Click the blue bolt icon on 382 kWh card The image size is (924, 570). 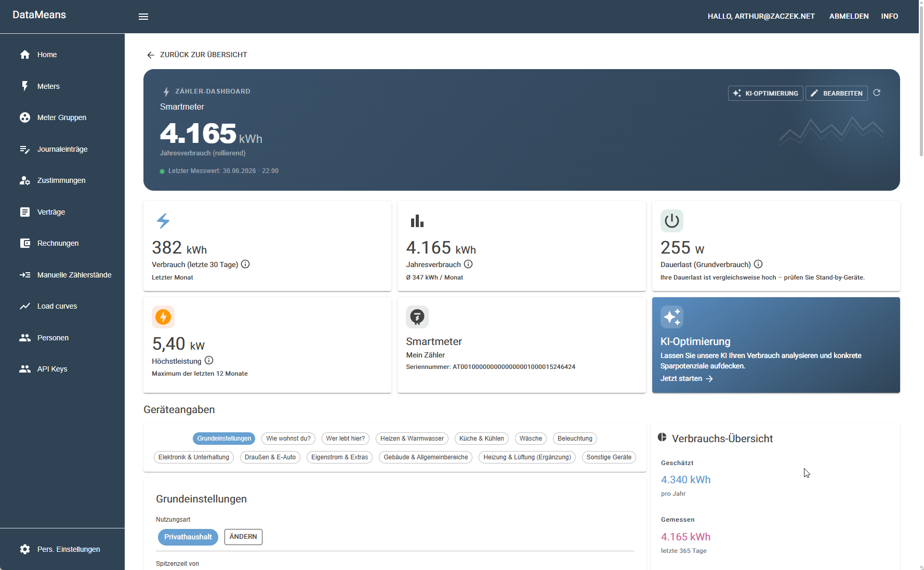click(163, 221)
